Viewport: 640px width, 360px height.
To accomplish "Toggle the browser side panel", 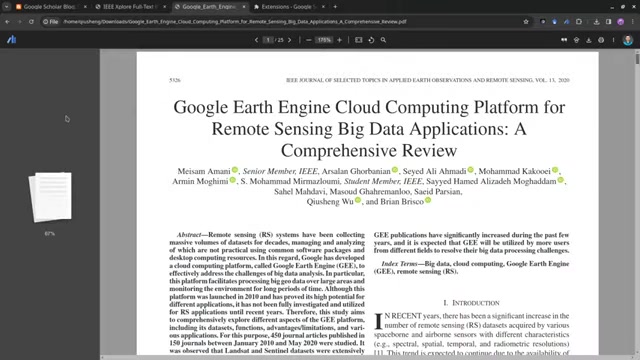I will (x=608, y=22).
